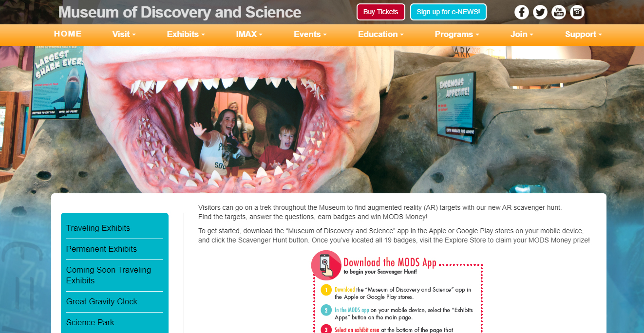Expand the Visit dropdown menu

[x=124, y=34]
